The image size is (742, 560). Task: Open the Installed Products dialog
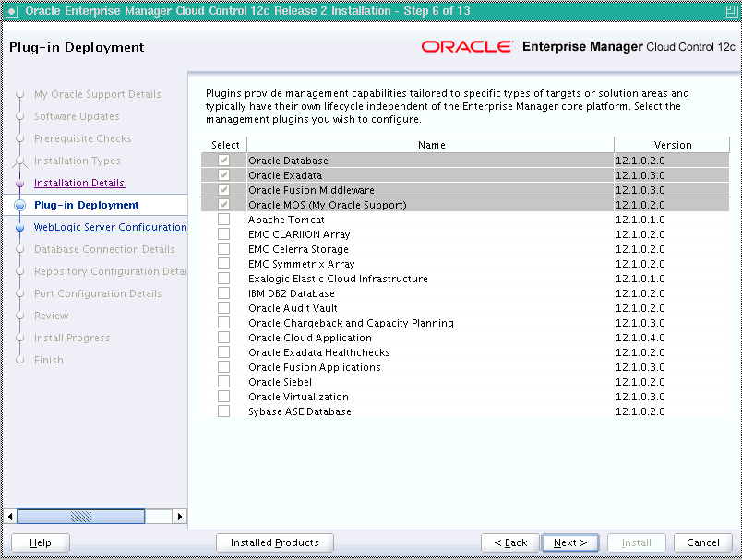coord(274,542)
